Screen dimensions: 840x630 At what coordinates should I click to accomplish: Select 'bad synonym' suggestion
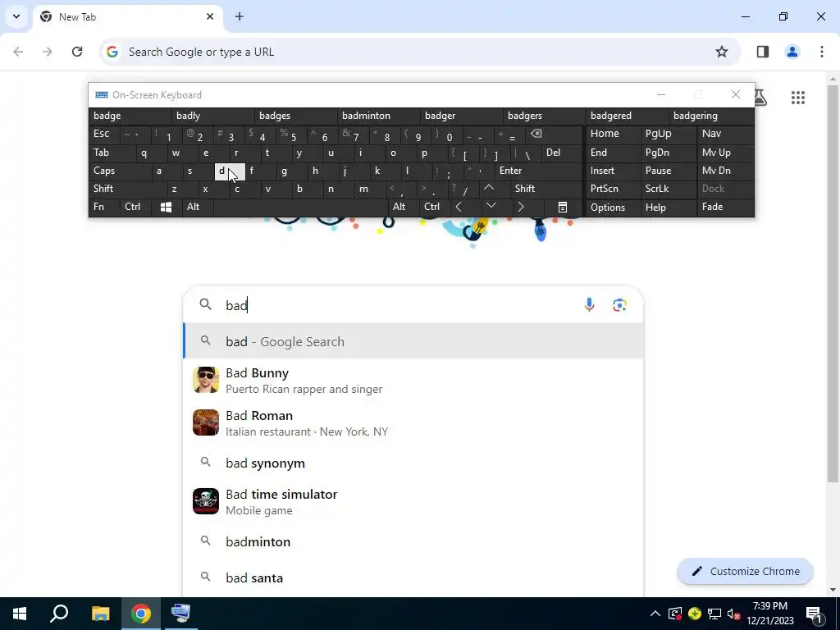tap(413, 463)
